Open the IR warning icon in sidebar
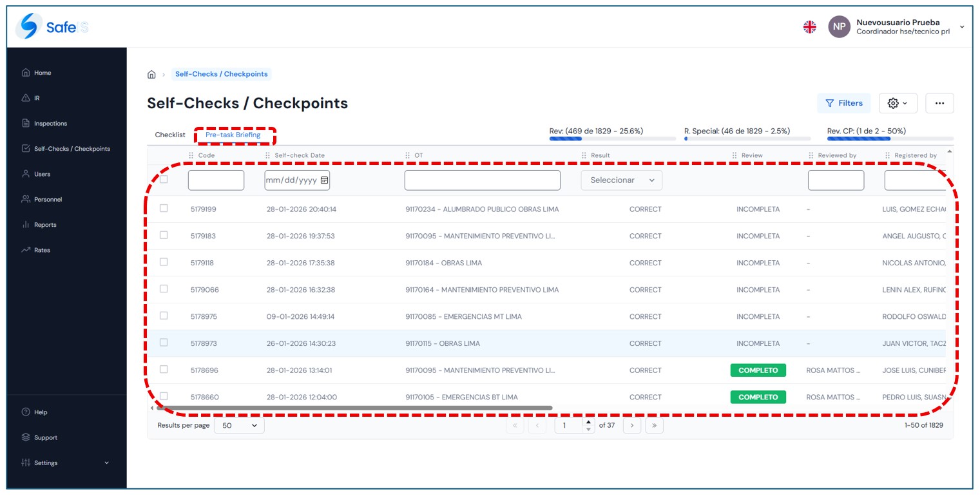This screenshot has height=496, width=980. 26,98
